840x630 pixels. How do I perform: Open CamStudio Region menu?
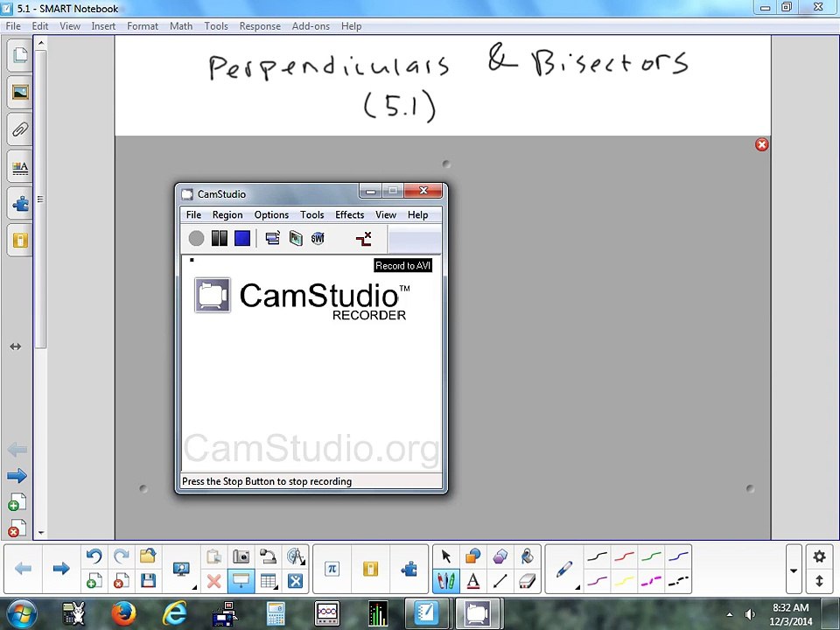pos(227,215)
